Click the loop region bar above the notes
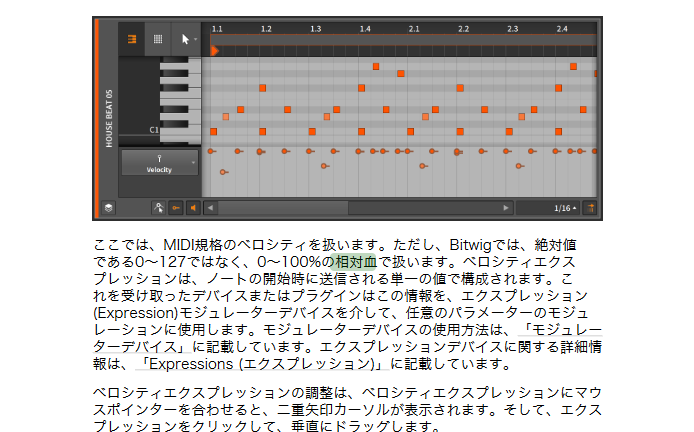This screenshot has width=694, height=432. [404, 39]
